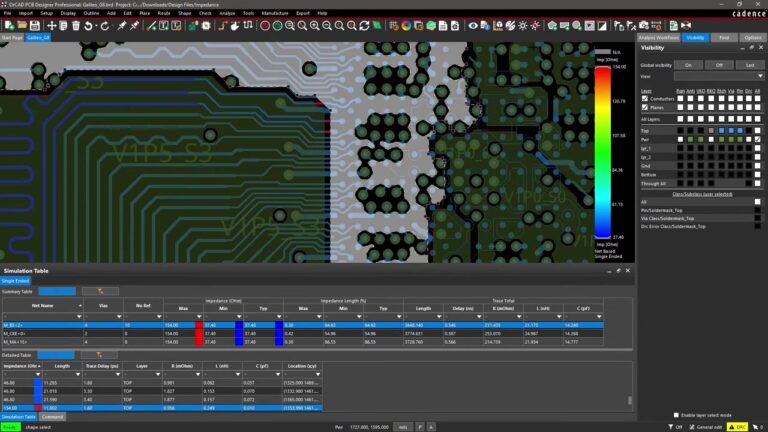Click the Redo arrow icon

104,25
